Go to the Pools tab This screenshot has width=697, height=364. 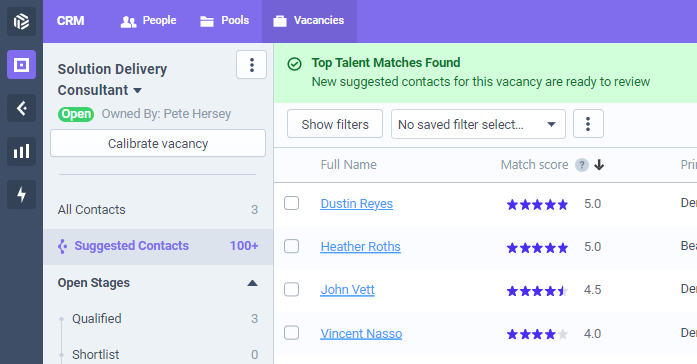pos(224,21)
